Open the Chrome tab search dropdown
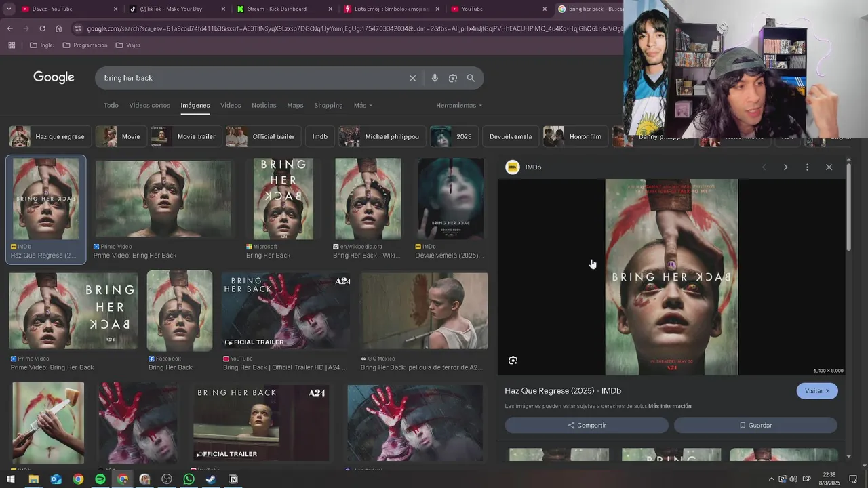 9,9
